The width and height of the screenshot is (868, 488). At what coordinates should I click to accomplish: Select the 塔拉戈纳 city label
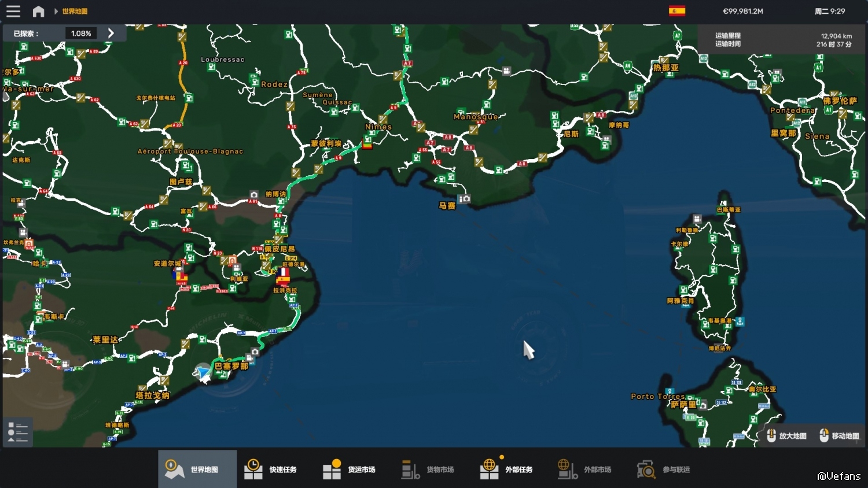[x=153, y=395]
